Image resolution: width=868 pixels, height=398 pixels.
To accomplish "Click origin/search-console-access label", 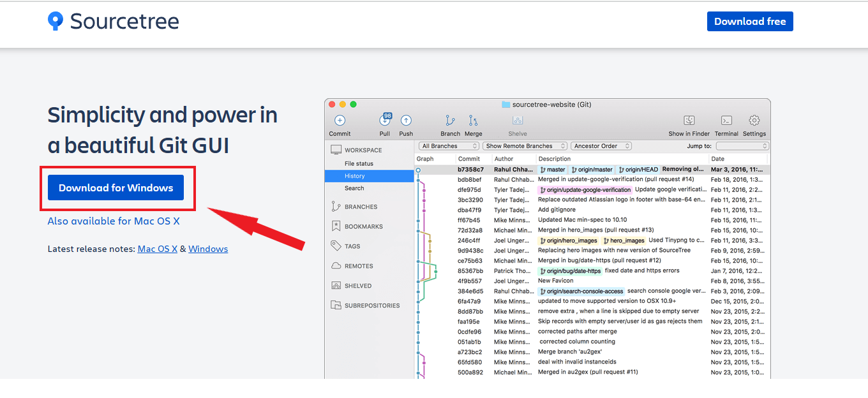I will point(581,291).
